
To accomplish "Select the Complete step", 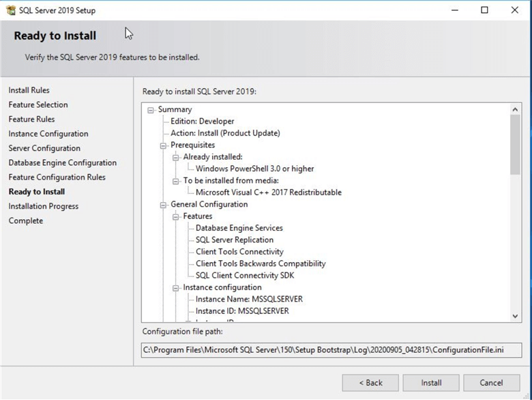I will click(x=26, y=220).
